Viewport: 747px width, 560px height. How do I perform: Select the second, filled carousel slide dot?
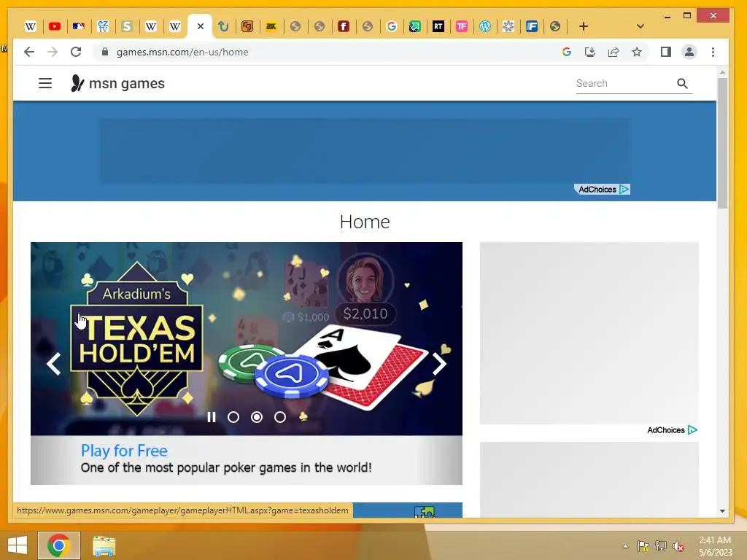point(257,417)
